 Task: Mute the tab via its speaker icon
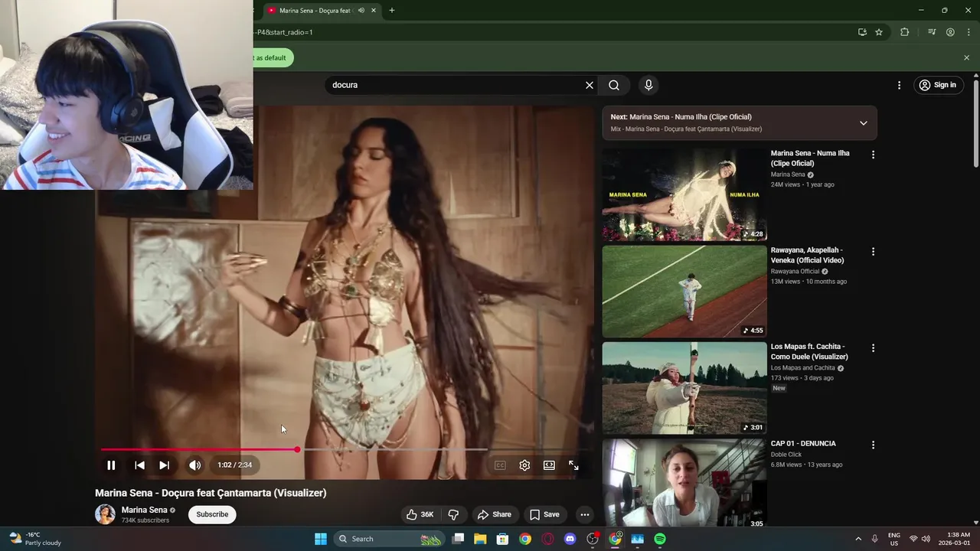click(361, 11)
